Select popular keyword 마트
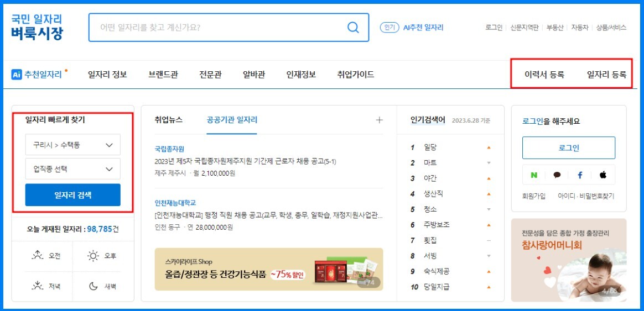644x311 pixels. 430,163
